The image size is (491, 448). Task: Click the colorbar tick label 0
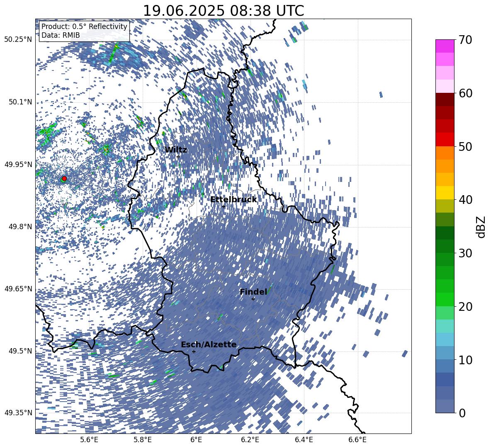(x=462, y=413)
